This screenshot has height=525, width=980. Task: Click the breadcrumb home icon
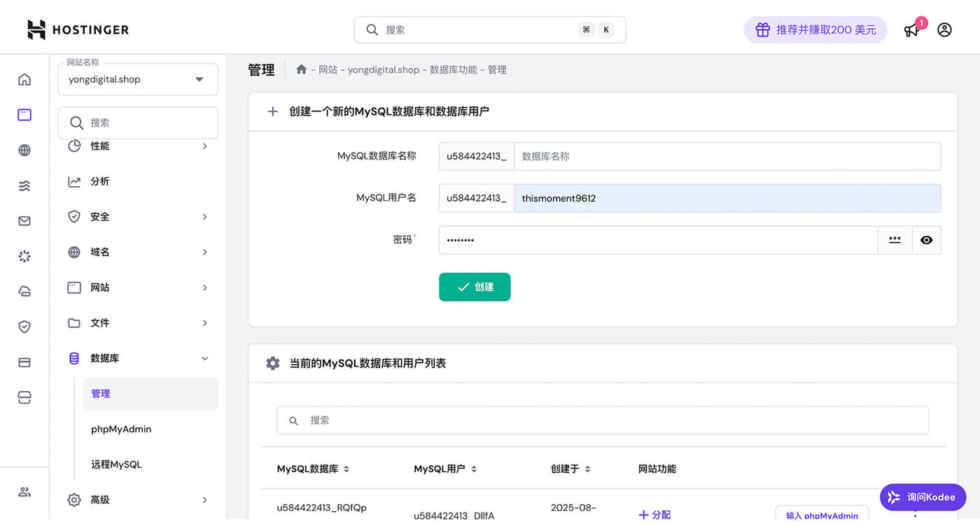click(x=302, y=69)
